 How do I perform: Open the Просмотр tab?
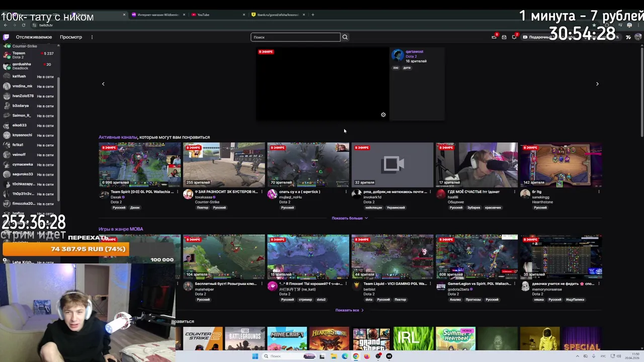tap(71, 37)
